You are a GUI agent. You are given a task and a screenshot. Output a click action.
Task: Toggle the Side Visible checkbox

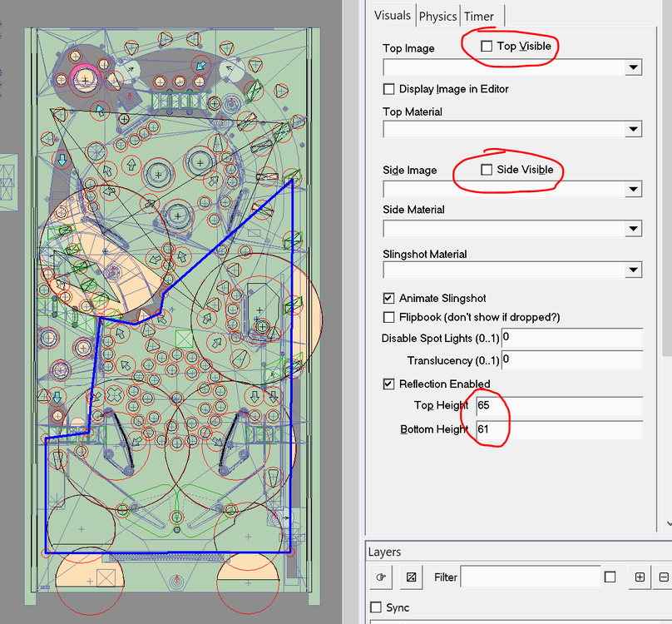[487, 170]
